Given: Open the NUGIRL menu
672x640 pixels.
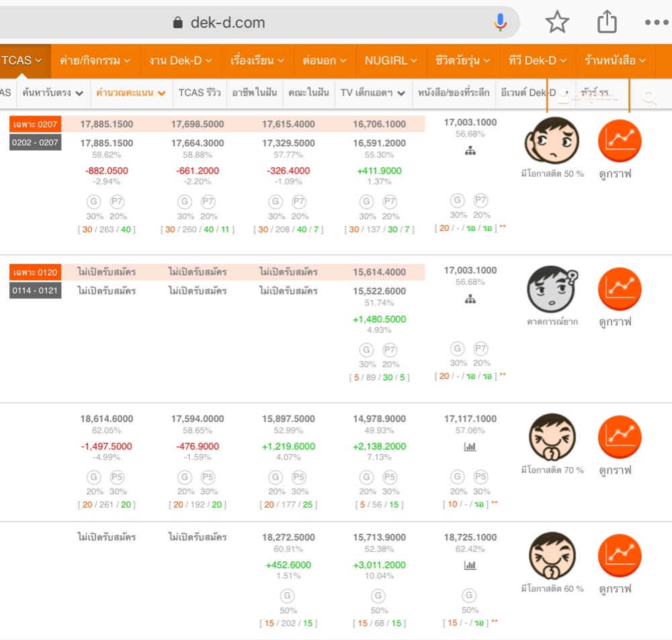Looking at the screenshot, I should (391, 61).
